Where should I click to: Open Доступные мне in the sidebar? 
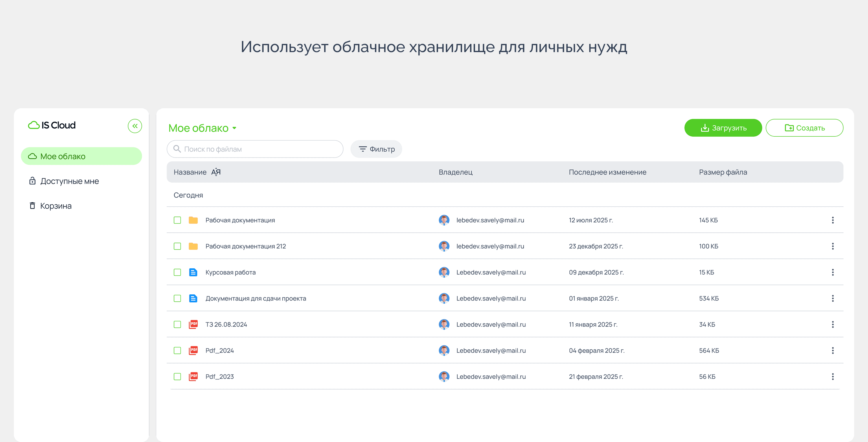coord(69,181)
